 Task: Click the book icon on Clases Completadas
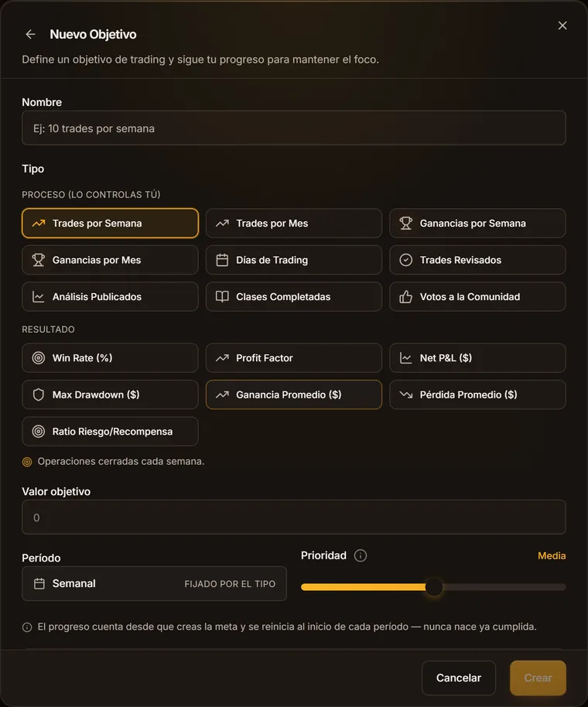click(x=222, y=297)
